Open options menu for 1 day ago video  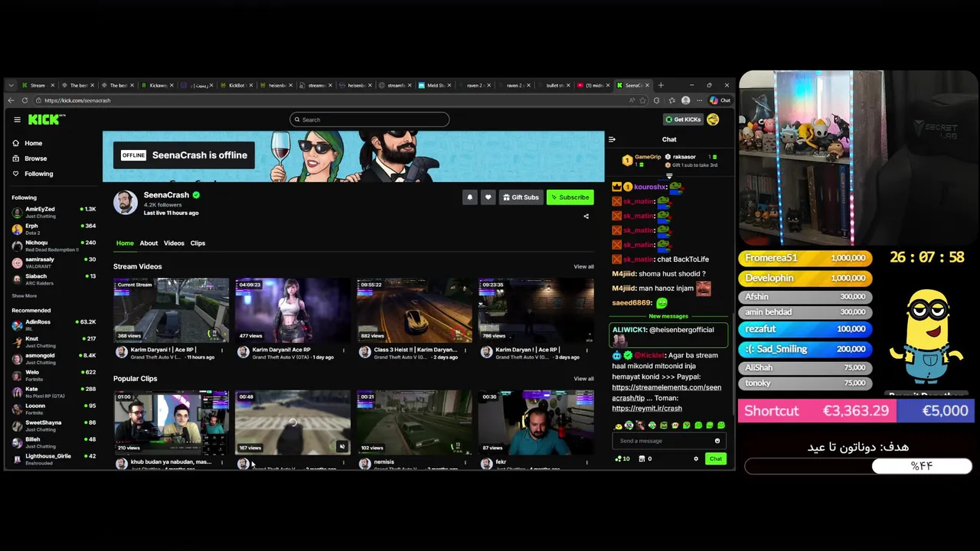(x=343, y=350)
